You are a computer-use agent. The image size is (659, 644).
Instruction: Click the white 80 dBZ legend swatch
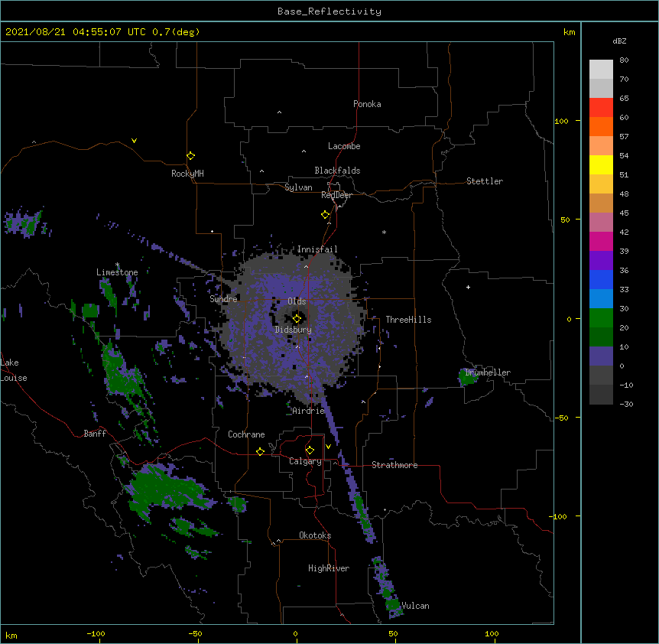pos(601,69)
